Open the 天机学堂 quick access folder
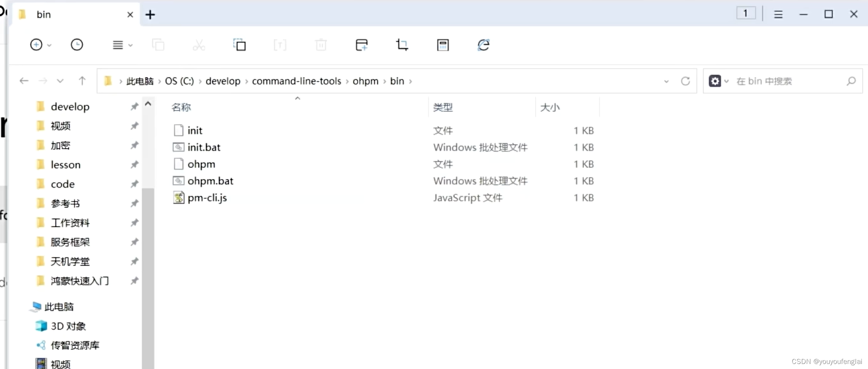This screenshot has width=868, height=369. point(70,261)
